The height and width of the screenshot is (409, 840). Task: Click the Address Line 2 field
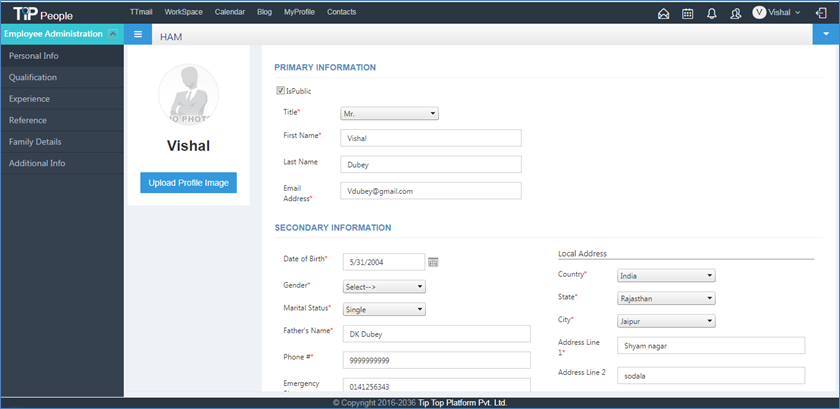[x=711, y=376]
